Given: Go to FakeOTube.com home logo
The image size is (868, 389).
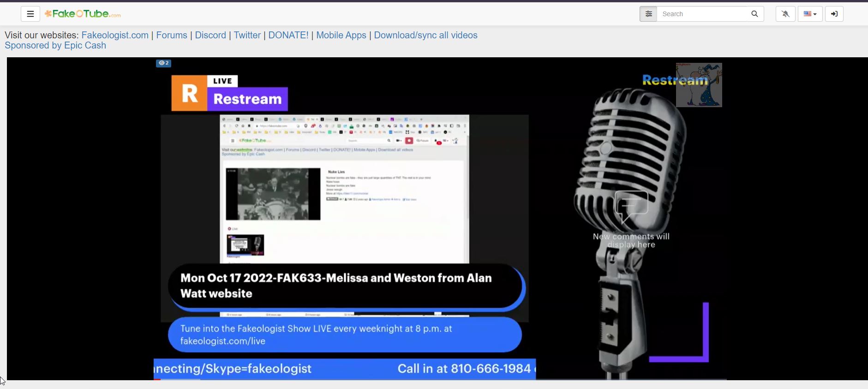Looking at the screenshot, I should (x=83, y=14).
